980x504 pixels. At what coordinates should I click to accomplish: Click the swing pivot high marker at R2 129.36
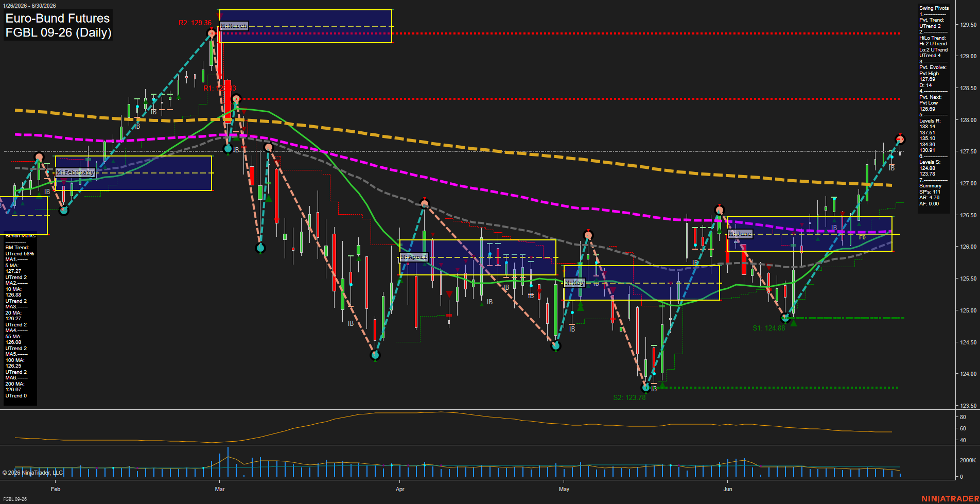(211, 34)
